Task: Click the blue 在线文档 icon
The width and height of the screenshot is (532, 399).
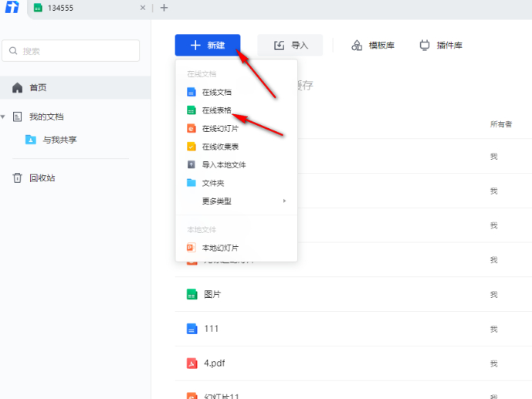Action: pos(191,92)
